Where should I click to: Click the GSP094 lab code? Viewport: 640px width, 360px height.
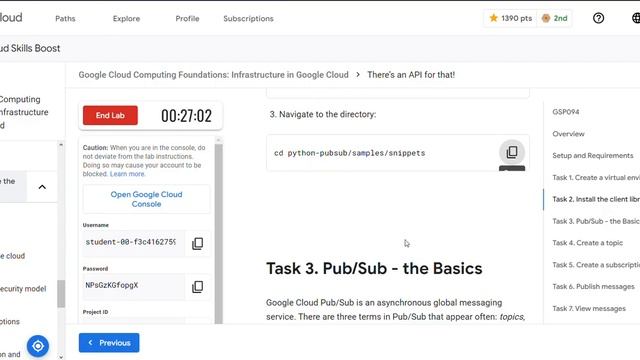[566, 112]
